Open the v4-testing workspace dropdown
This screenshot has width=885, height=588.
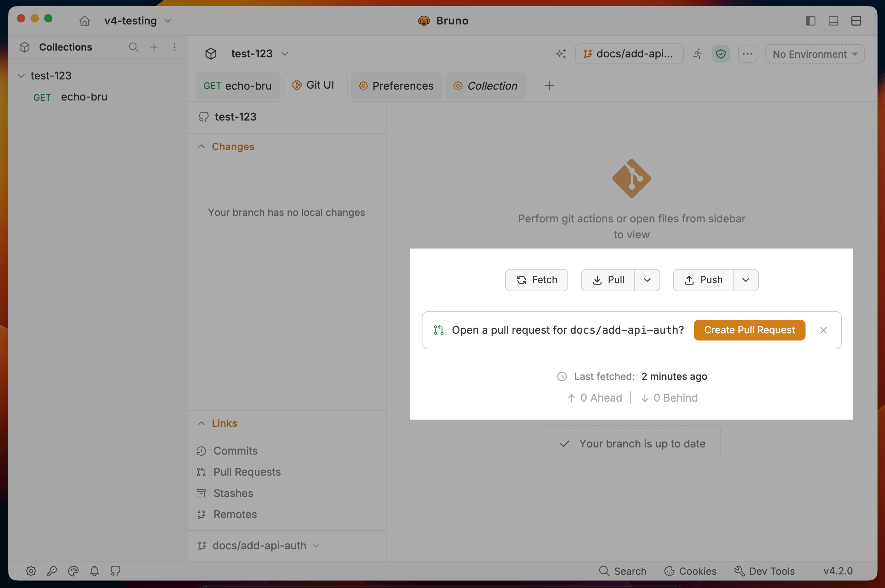[x=138, y=21]
